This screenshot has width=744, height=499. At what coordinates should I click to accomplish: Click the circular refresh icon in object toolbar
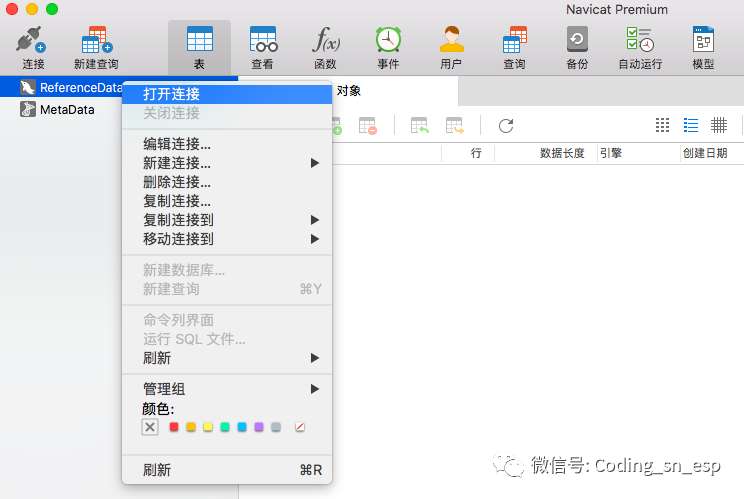[x=506, y=126]
